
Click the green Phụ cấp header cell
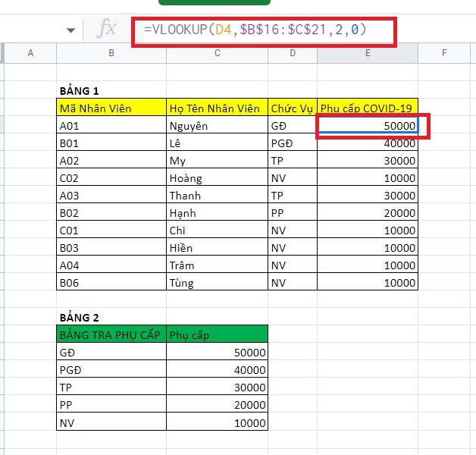coord(217,334)
